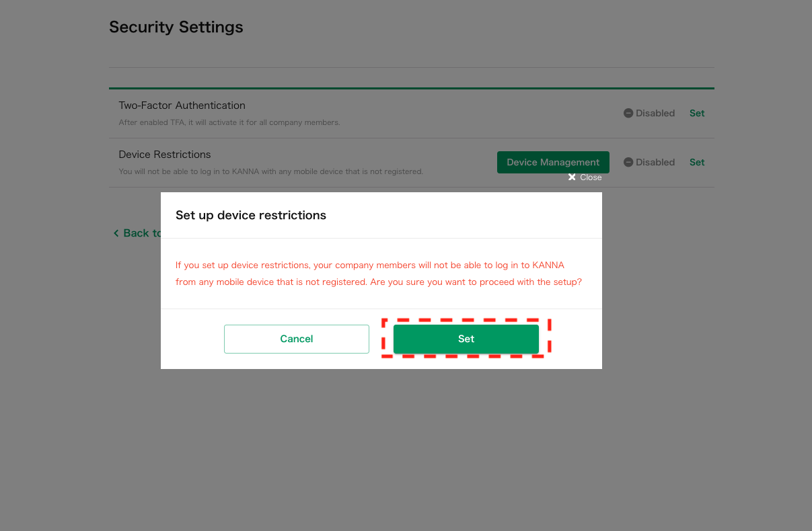The width and height of the screenshot is (812, 531).
Task: Click the red warning message in the dialog
Action: 378,274
